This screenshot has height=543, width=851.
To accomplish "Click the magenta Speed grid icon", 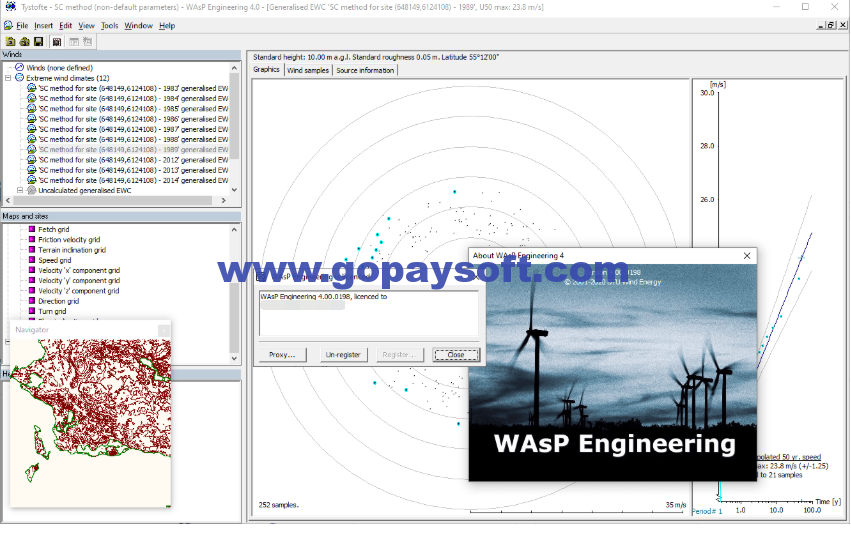I will 32,260.
